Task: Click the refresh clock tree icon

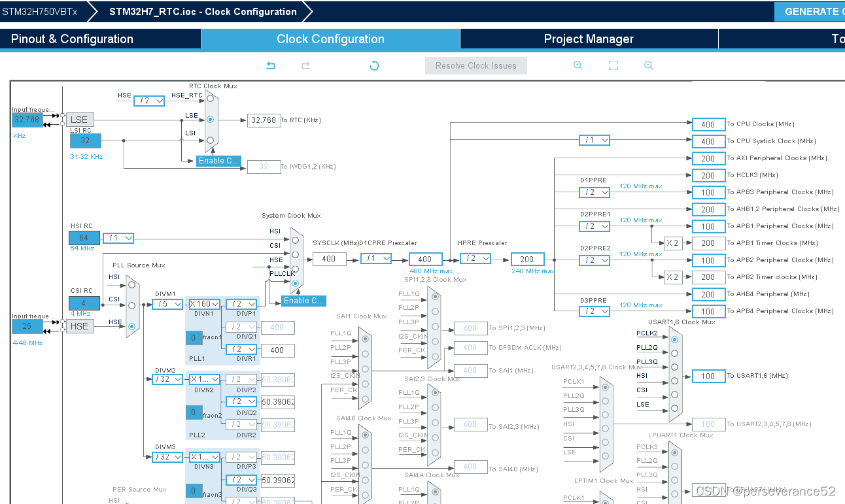Action: (x=374, y=65)
